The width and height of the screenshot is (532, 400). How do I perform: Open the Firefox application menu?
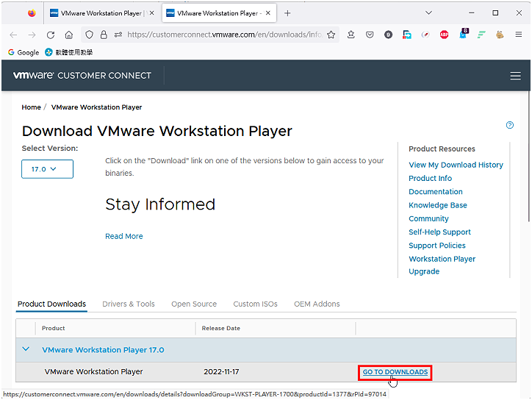click(x=519, y=35)
